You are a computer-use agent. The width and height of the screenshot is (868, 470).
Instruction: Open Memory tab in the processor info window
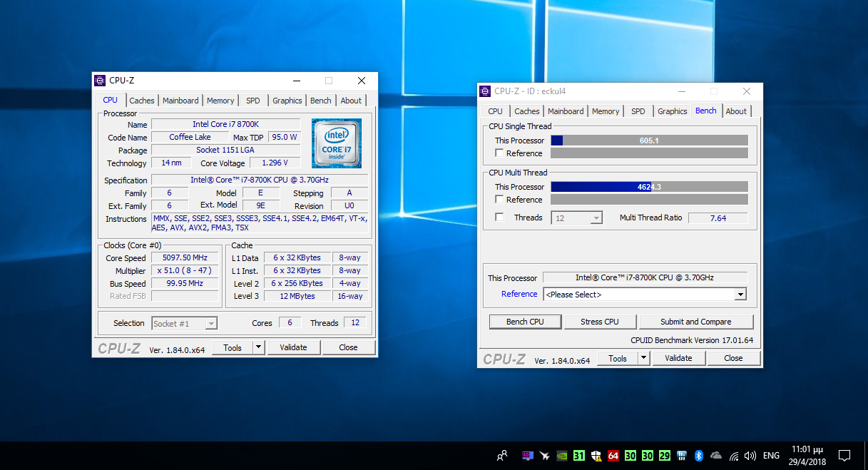point(220,101)
